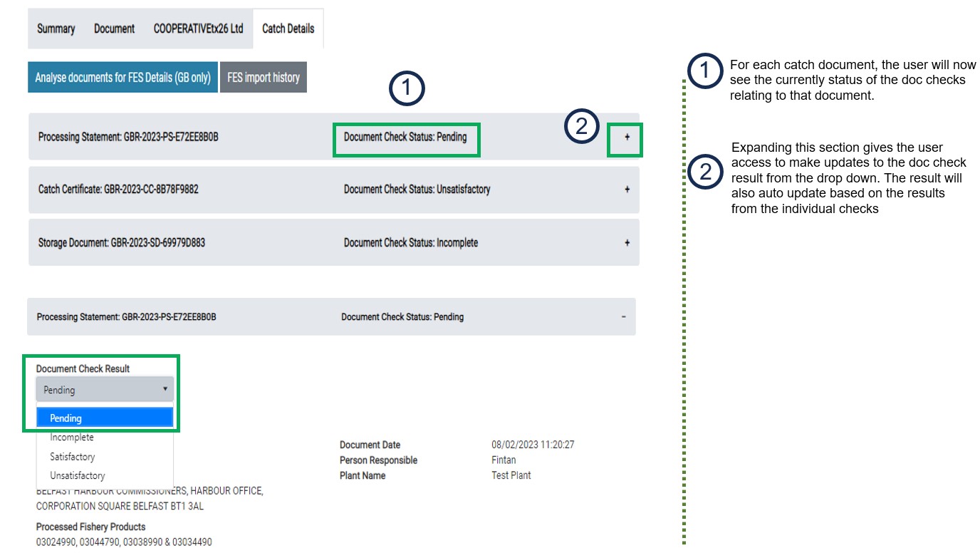Choose Satisfactory from the dropdown list
Screen dimensions: 980x553
72,457
